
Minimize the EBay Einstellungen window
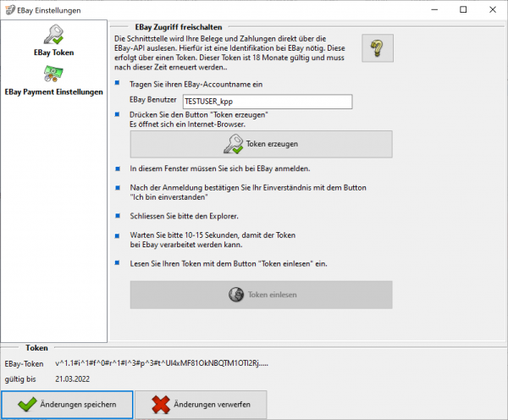coord(428,9)
